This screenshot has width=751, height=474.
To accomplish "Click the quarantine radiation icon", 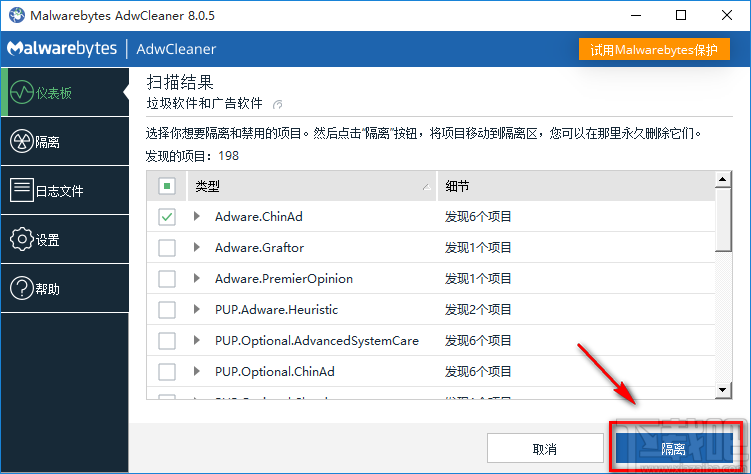I will tap(22, 141).
